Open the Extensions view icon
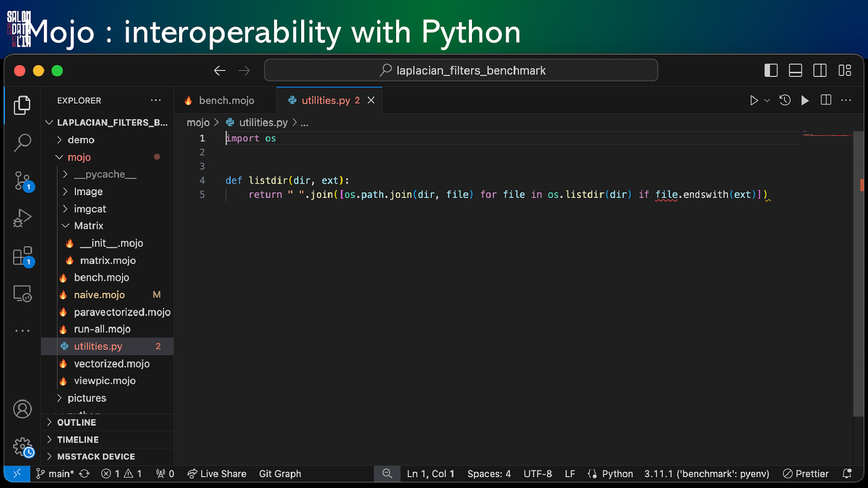Image resolution: width=868 pixels, height=488 pixels. (x=24, y=256)
